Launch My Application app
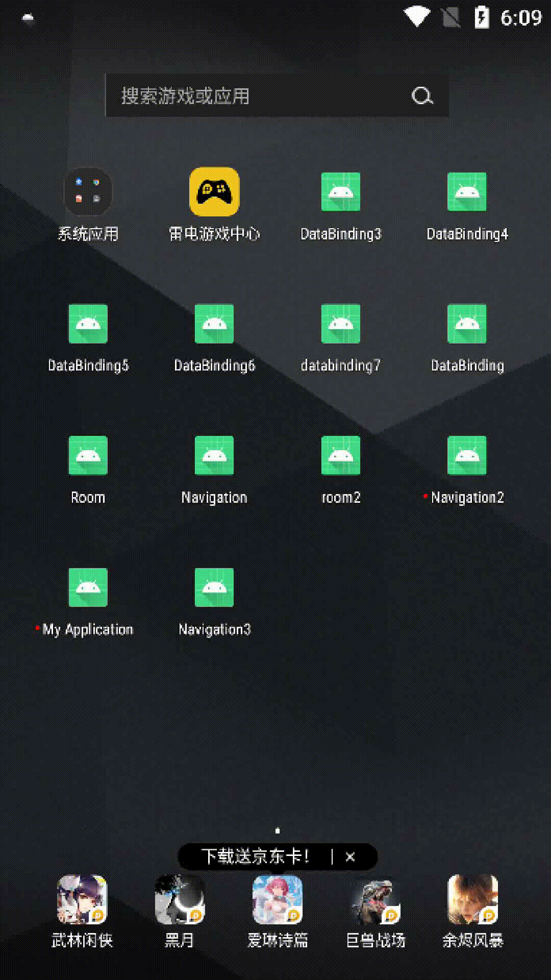The width and height of the screenshot is (551, 980). pos(88,587)
